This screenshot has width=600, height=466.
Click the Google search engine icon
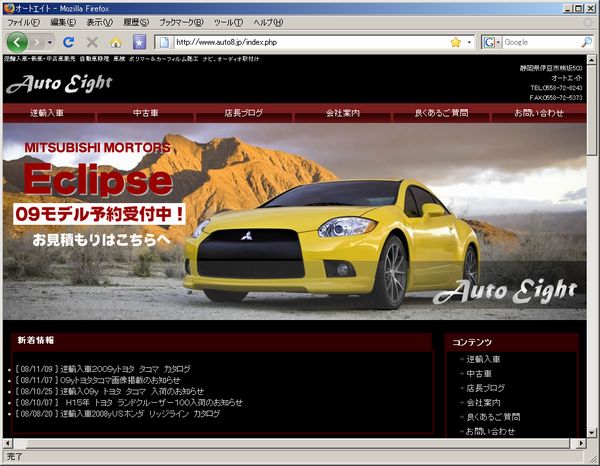(489, 42)
